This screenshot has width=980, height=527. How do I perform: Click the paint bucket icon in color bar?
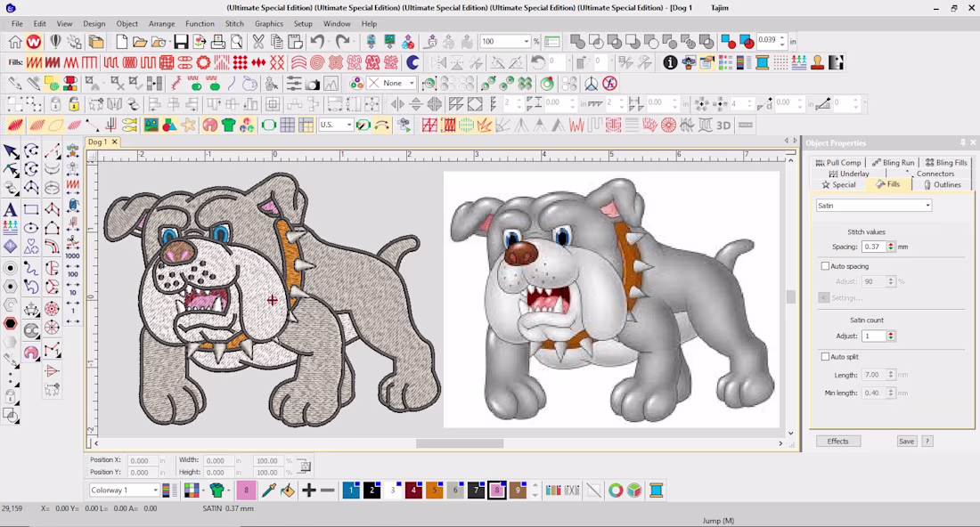click(x=288, y=491)
